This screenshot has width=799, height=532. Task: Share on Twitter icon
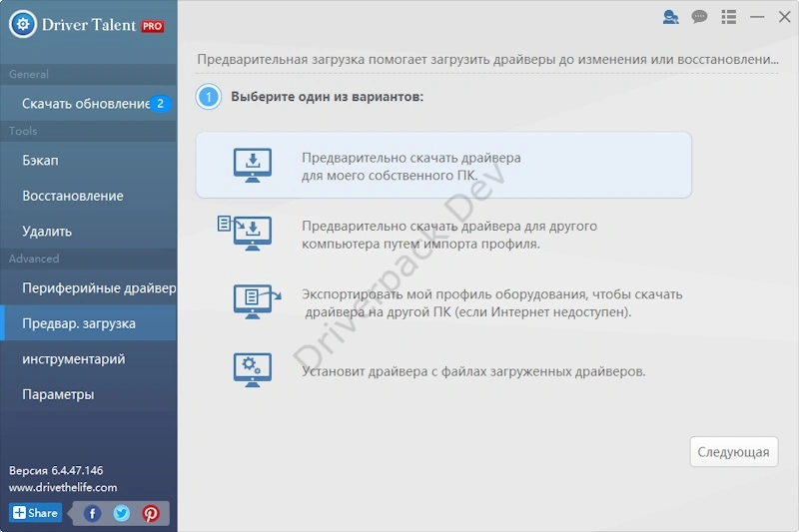(x=121, y=513)
